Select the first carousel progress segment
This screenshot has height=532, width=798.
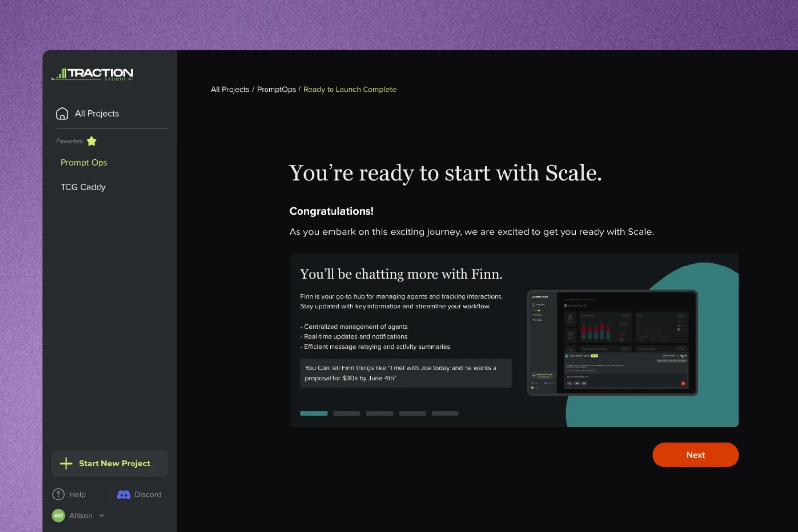point(314,414)
